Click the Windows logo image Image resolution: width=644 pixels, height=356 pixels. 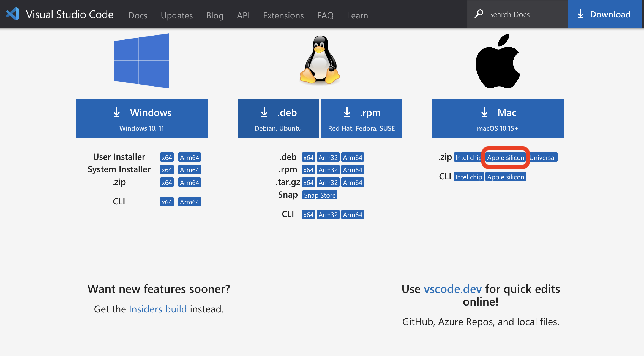141,61
